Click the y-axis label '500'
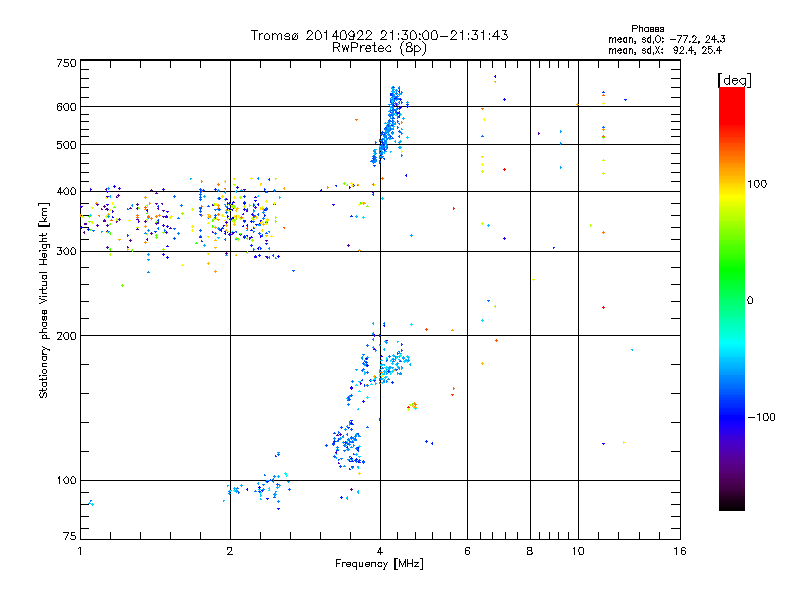Image resolution: width=800 pixels, height=600 pixels. tap(67, 145)
